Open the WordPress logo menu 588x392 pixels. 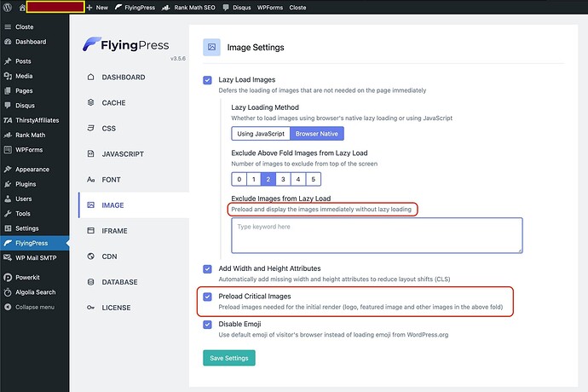point(8,7)
